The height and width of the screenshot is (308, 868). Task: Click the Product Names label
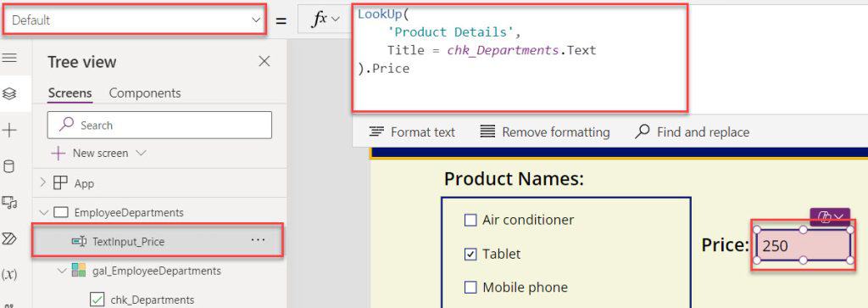(514, 179)
